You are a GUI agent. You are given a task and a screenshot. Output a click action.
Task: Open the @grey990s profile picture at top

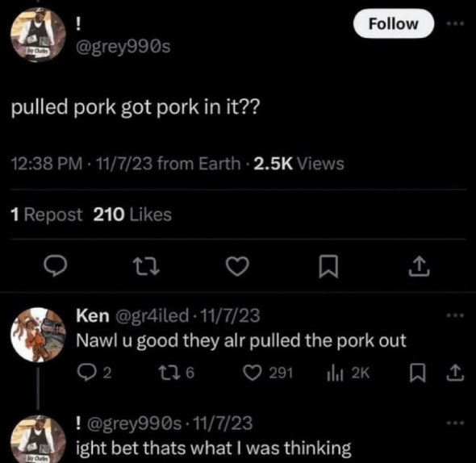tap(38, 35)
